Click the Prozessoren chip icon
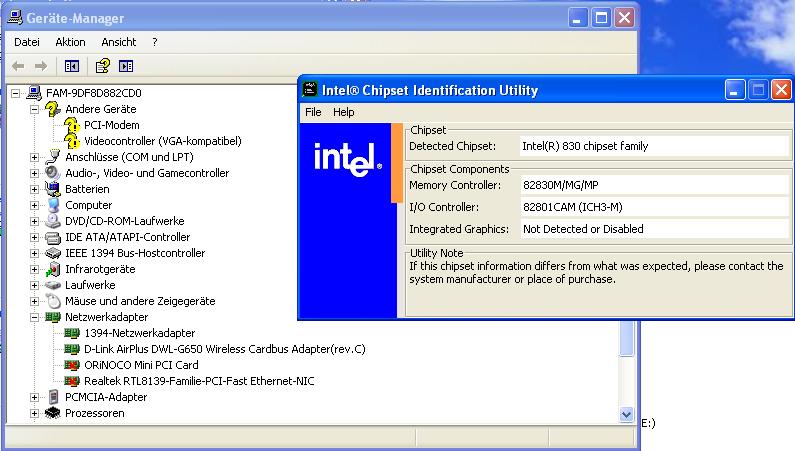This screenshot has width=795, height=451. click(x=53, y=413)
